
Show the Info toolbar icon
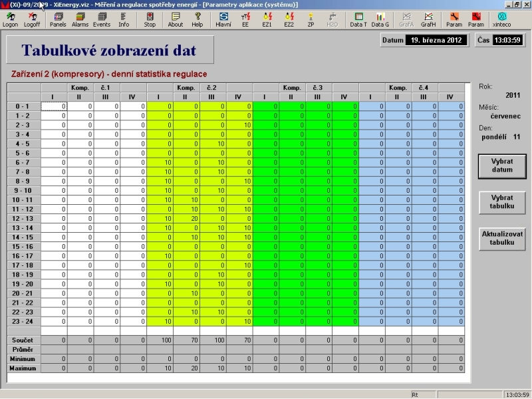click(x=124, y=20)
